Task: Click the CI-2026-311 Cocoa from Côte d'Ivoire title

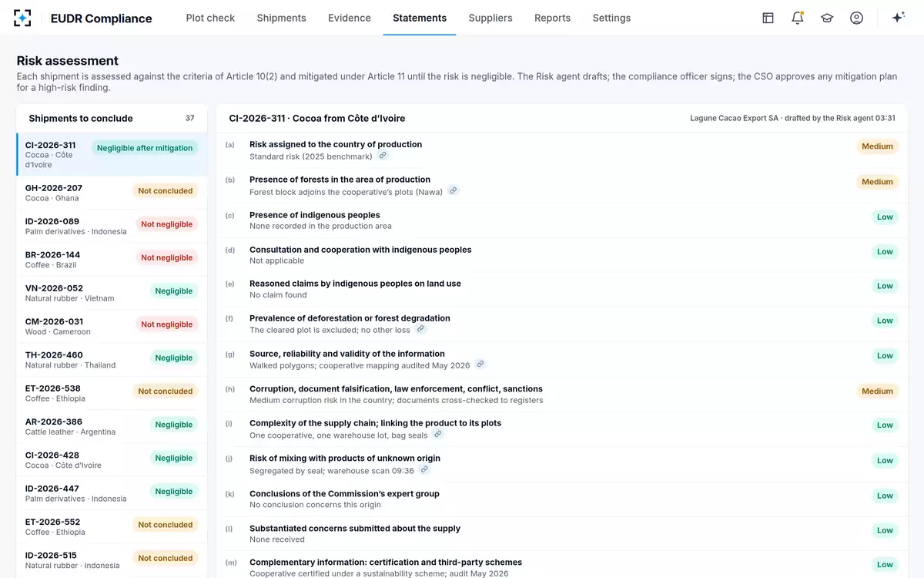Action: point(317,119)
